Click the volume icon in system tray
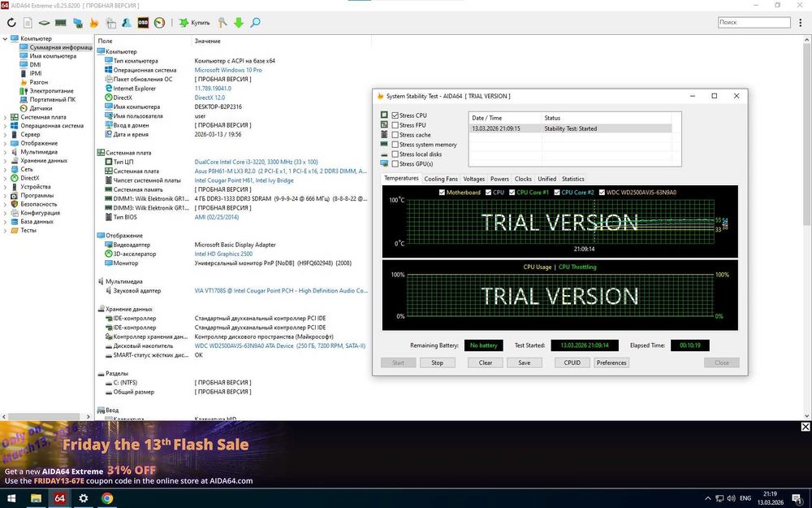This screenshot has width=812, height=508. pyautogui.click(x=731, y=499)
